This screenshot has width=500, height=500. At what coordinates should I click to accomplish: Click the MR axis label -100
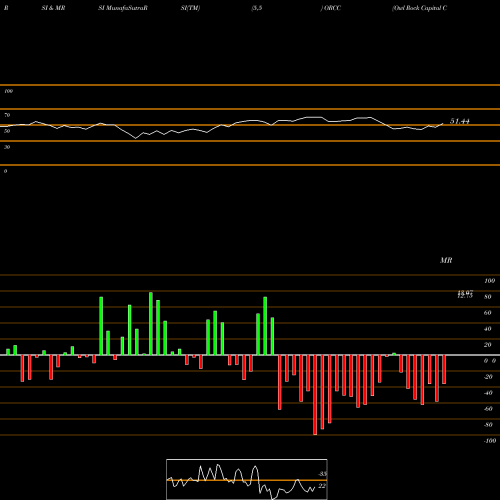point(490,441)
